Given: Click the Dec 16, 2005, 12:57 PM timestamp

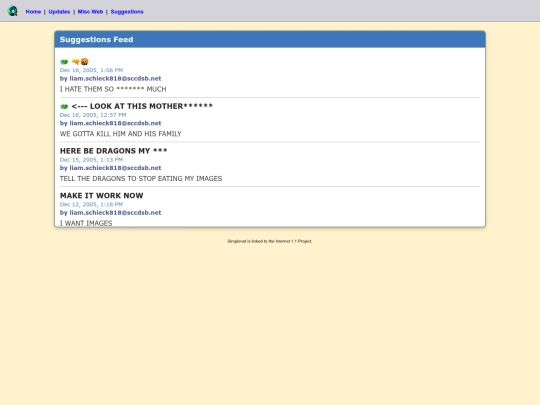Looking at the screenshot, I should tap(93, 115).
